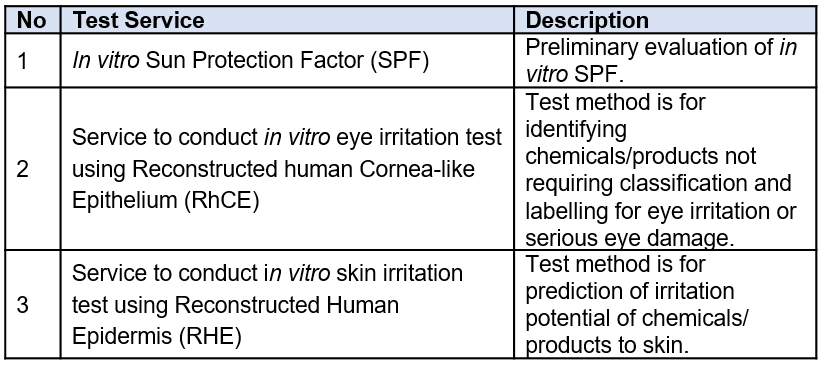Screen dimensions: 822x365
Task: Select the 'Test Service' header cell
Action: coord(287,20)
